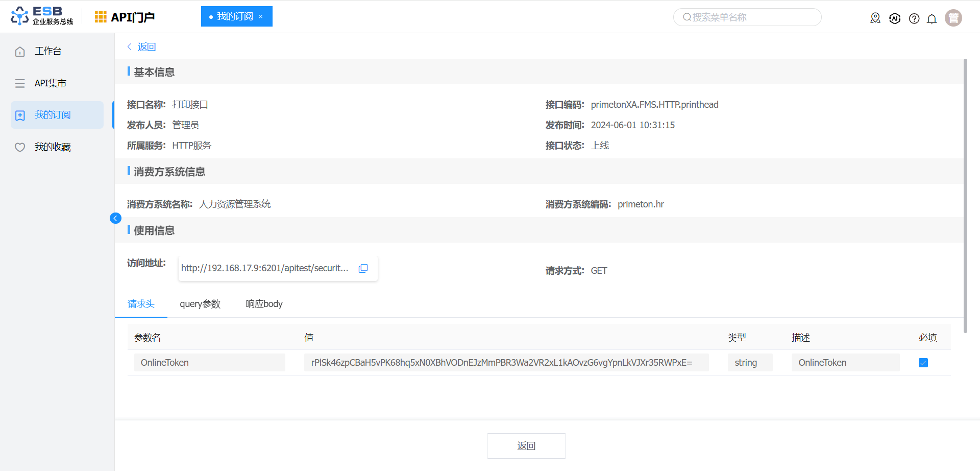
Task: Go to API集市 in the sidebar
Action: (x=50, y=83)
